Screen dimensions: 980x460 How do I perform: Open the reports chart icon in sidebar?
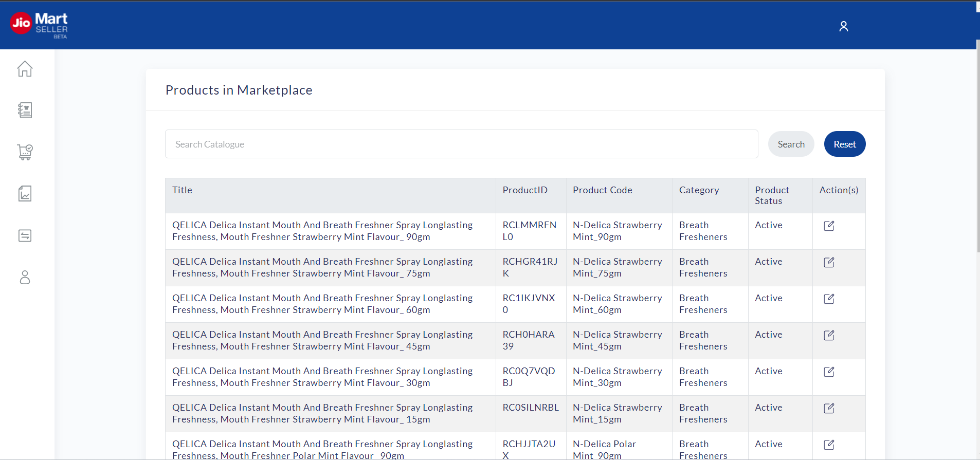25,194
